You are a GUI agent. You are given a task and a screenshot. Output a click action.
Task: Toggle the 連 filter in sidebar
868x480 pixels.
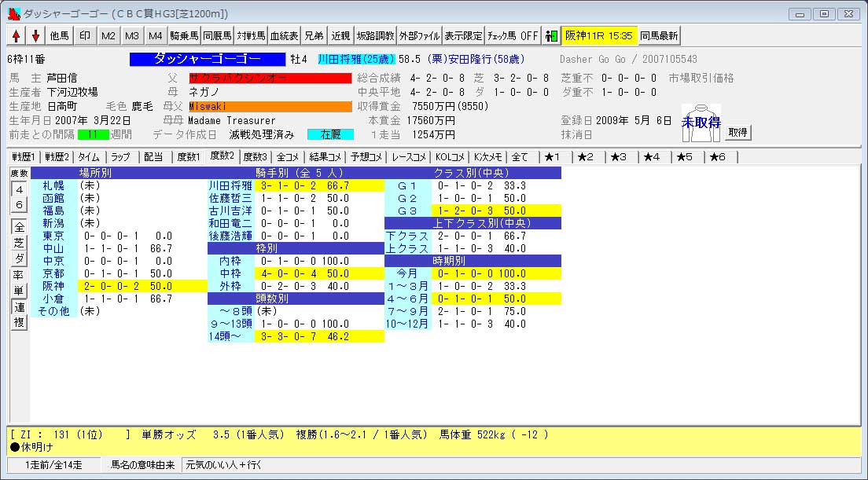click(x=20, y=306)
